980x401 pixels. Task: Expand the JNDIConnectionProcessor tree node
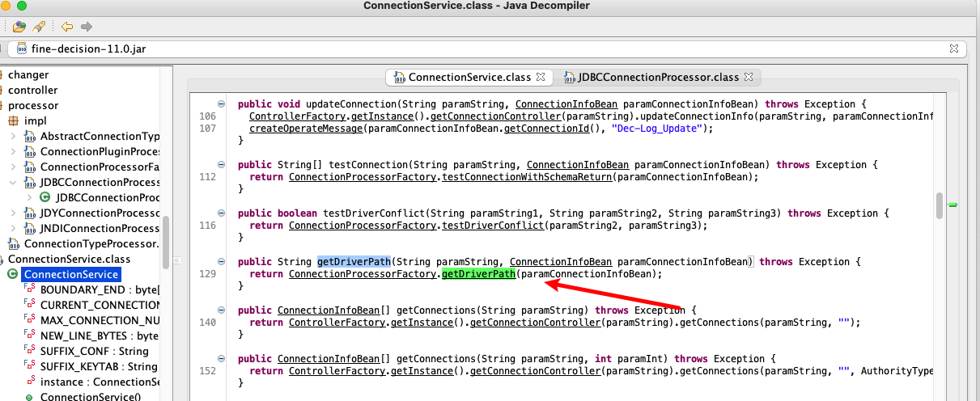click(13, 229)
